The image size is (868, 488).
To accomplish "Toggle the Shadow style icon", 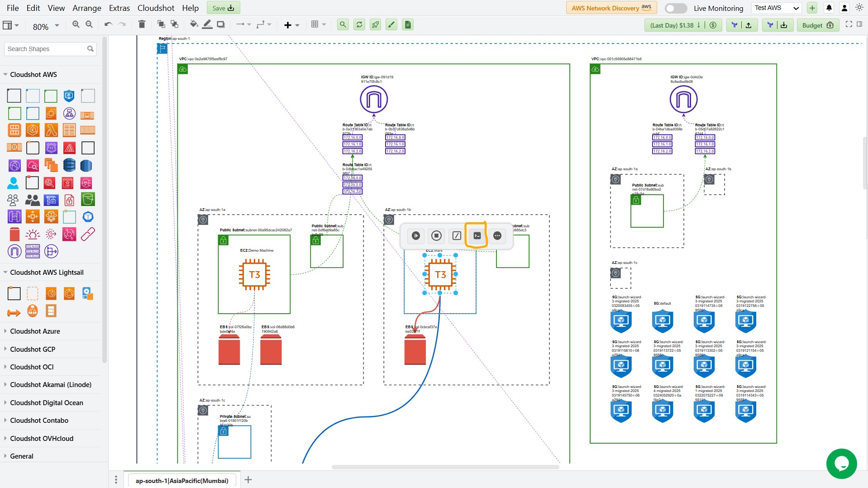I will click(x=221, y=24).
